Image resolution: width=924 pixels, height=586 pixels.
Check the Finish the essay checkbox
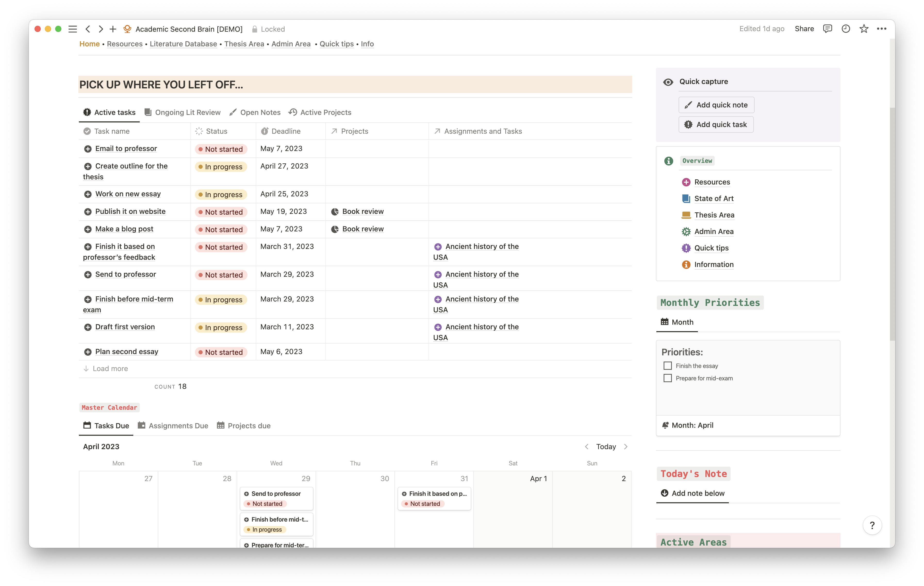[x=668, y=366]
